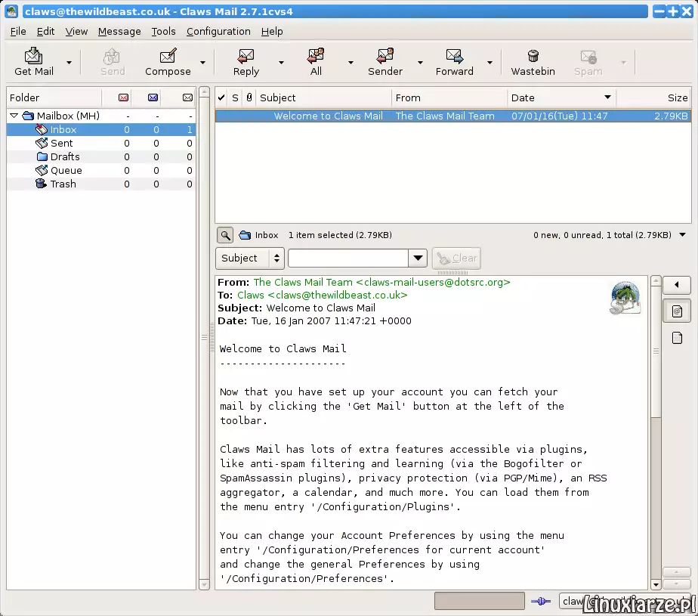698x616 pixels.
Task: Sort messages by Subject column
Action: [x=323, y=98]
